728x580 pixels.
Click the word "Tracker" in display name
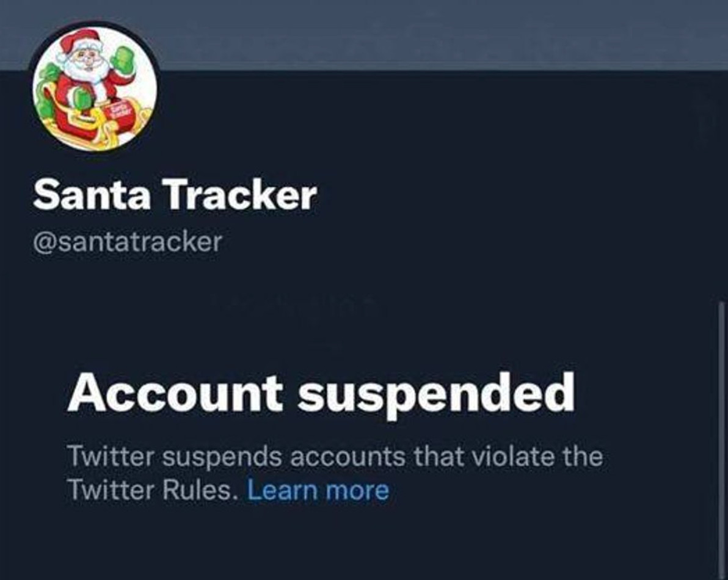pos(242,196)
